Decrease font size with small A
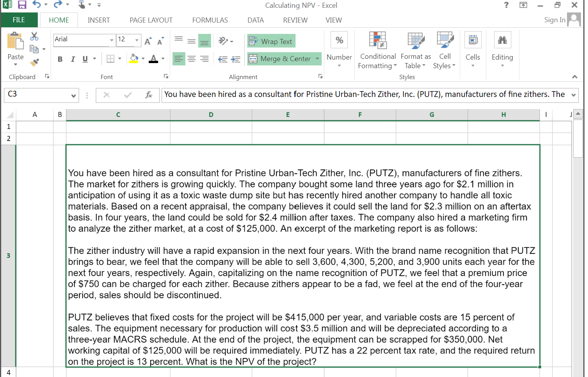Image resolution: width=588 pixels, height=377 pixels. pos(160,41)
